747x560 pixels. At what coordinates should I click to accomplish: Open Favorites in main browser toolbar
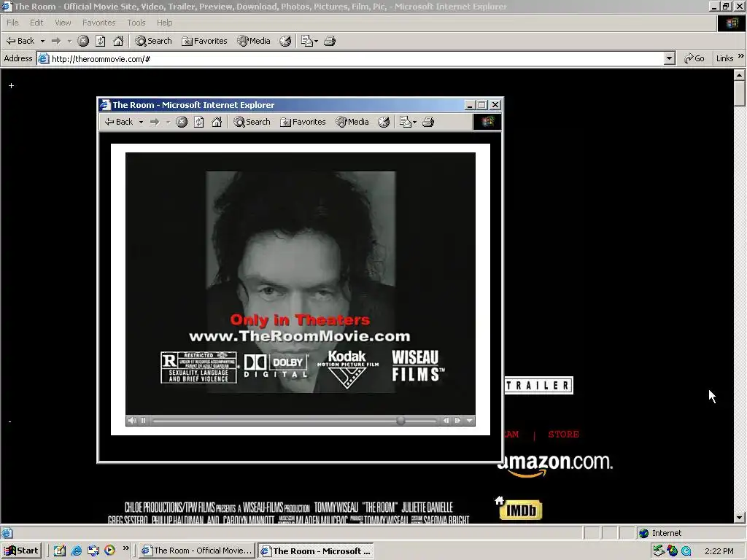coord(204,41)
